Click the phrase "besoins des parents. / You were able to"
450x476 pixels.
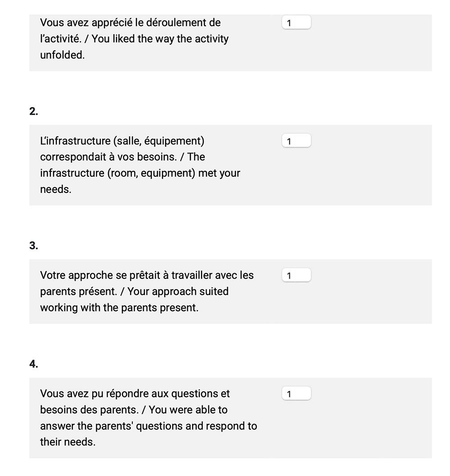coord(134,410)
